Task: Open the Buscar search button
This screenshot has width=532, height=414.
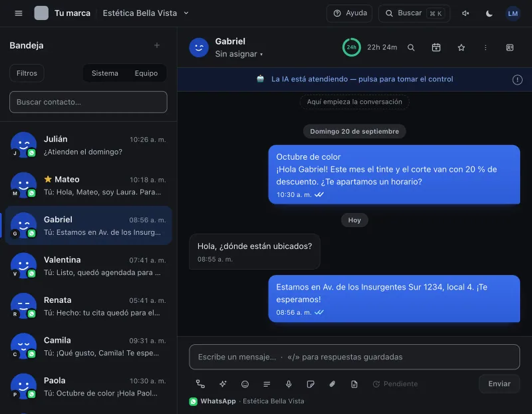Action: click(414, 13)
